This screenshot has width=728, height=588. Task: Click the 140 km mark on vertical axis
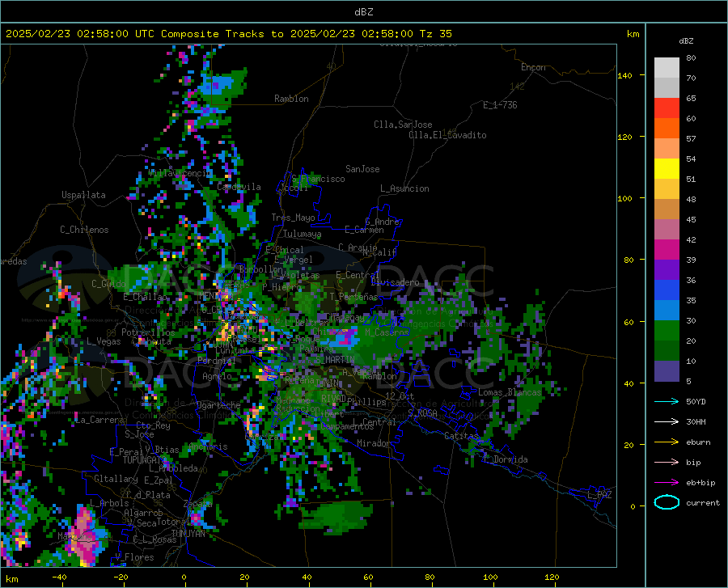[625, 75]
